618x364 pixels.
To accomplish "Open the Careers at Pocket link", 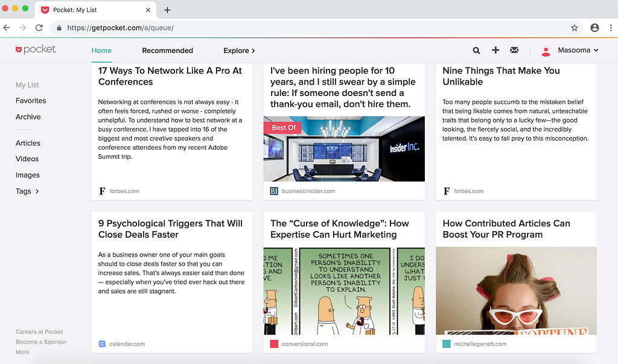I will click(39, 332).
